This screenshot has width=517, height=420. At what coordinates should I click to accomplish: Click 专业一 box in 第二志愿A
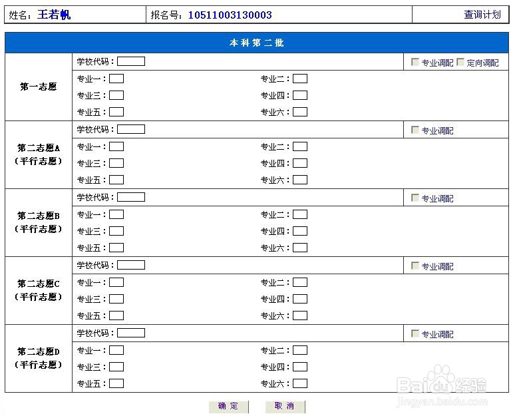pos(116,146)
